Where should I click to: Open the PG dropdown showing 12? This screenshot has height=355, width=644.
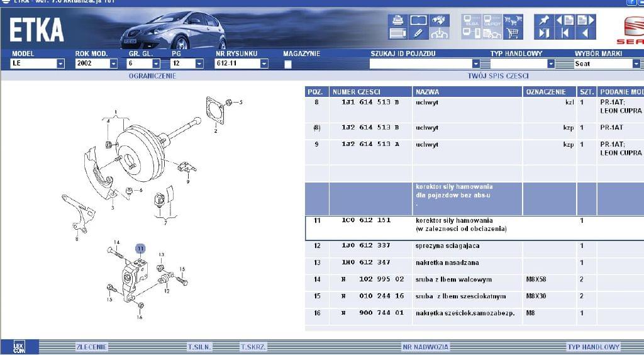click(x=199, y=64)
